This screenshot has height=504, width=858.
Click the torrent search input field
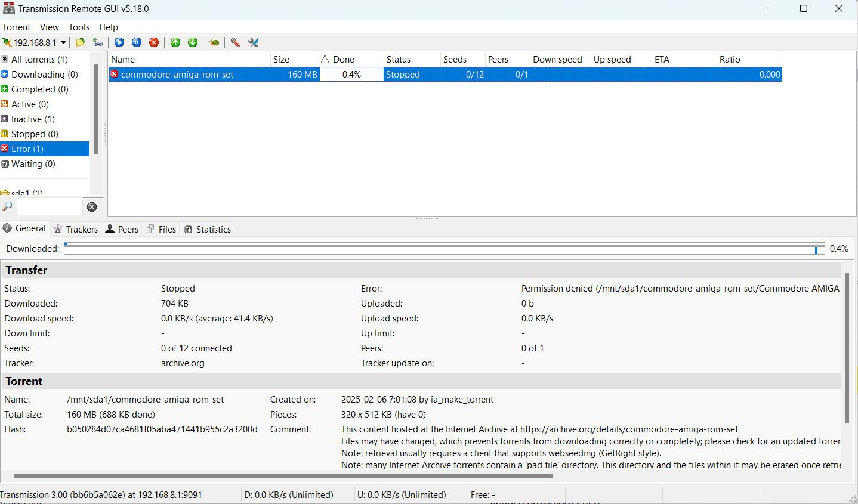[50, 207]
